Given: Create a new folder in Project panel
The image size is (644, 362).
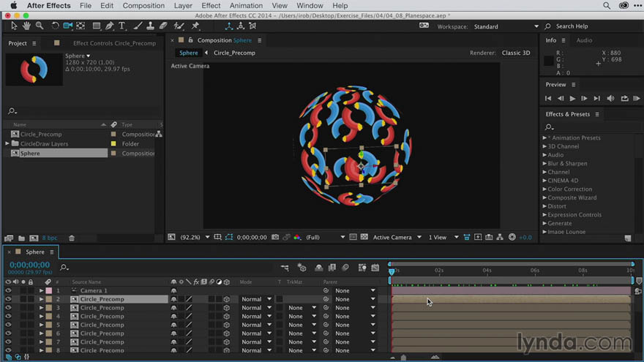Looking at the screenshot, I should coord(21,238).
